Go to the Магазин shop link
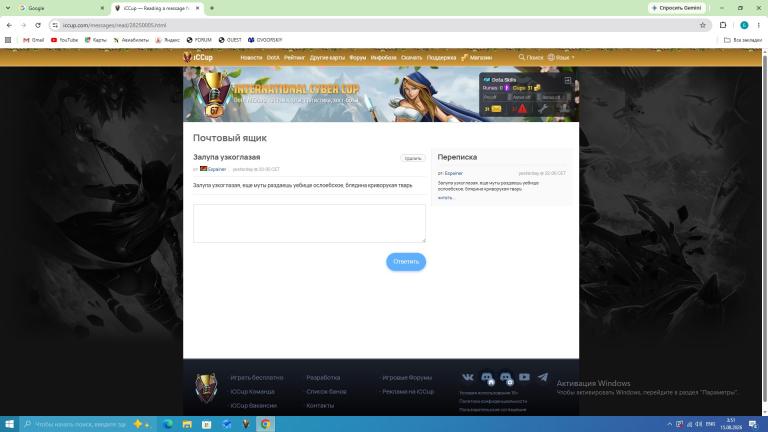Screen dimensions: 768x432 (x=476, y=58)
